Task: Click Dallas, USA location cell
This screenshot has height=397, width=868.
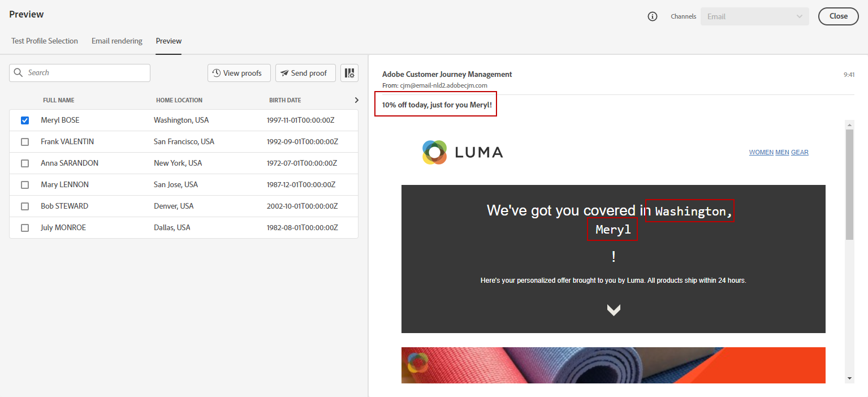Action: (x=172, y=228)
